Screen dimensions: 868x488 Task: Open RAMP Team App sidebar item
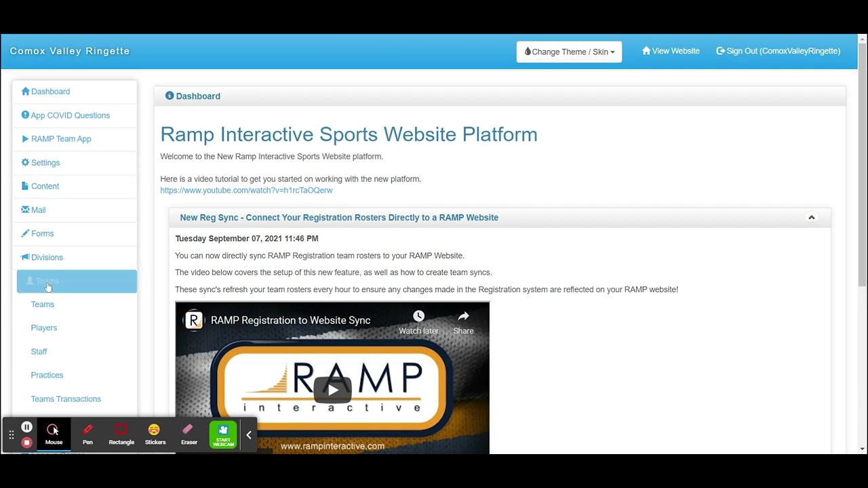56,139
